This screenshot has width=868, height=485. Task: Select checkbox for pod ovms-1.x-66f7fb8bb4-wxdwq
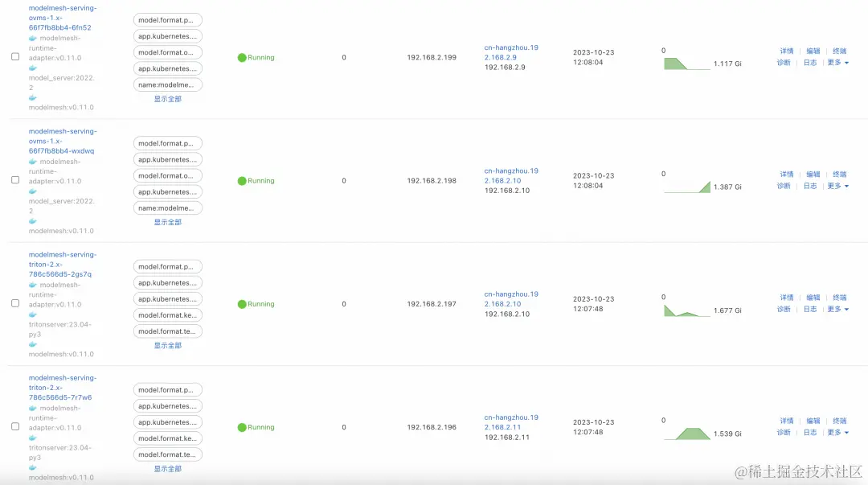pyautogui.click(x=15, y=180)
